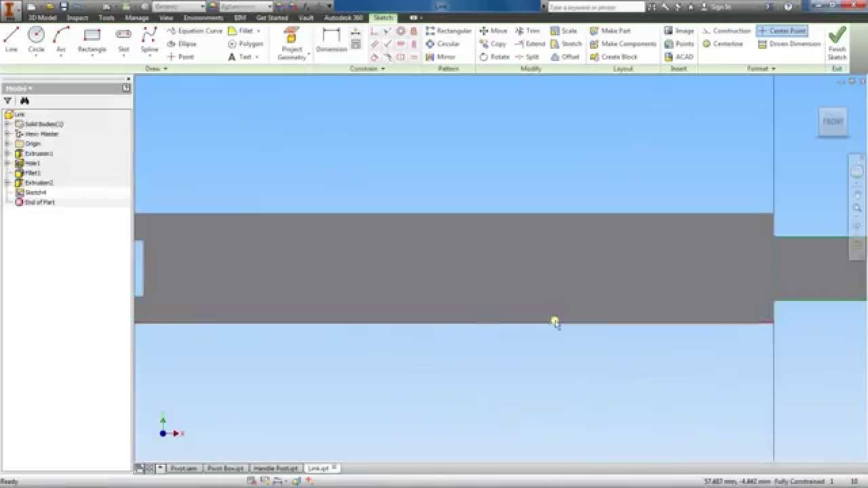868x488 pixels.
Task: Open the 3D Model tab
Action: pyautogui.click(x=42, y=18)
